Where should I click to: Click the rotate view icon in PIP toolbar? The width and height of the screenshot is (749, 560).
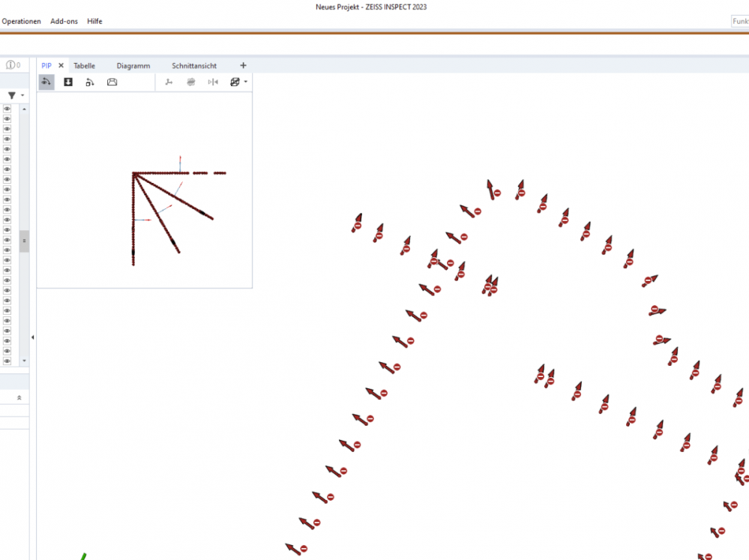point(46,82)
